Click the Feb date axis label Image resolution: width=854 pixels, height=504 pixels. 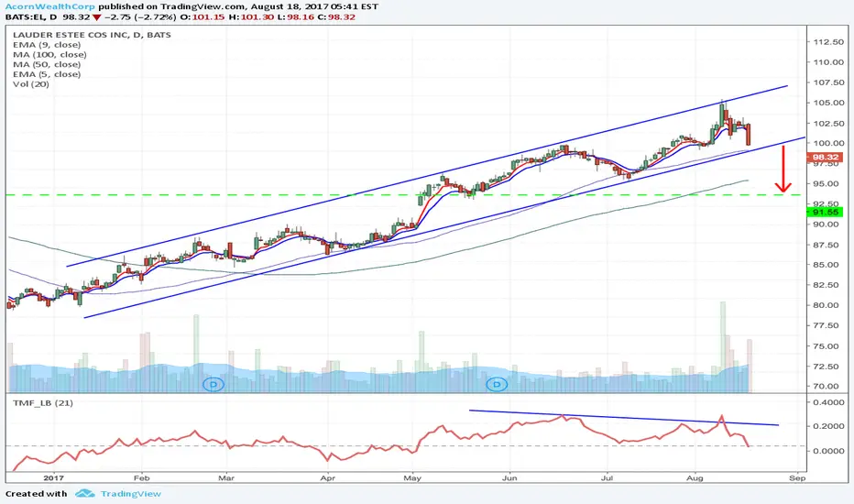point(142,477)
